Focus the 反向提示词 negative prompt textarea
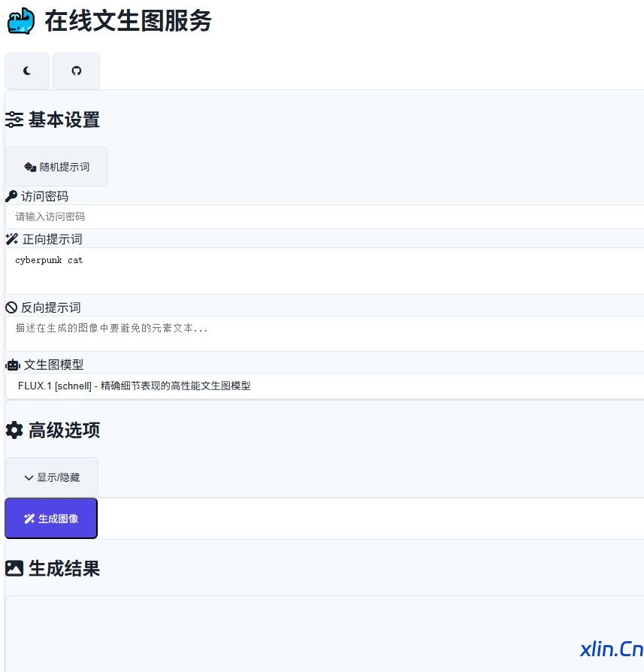Viewport: 644px width, 672px height. [323, 333]
